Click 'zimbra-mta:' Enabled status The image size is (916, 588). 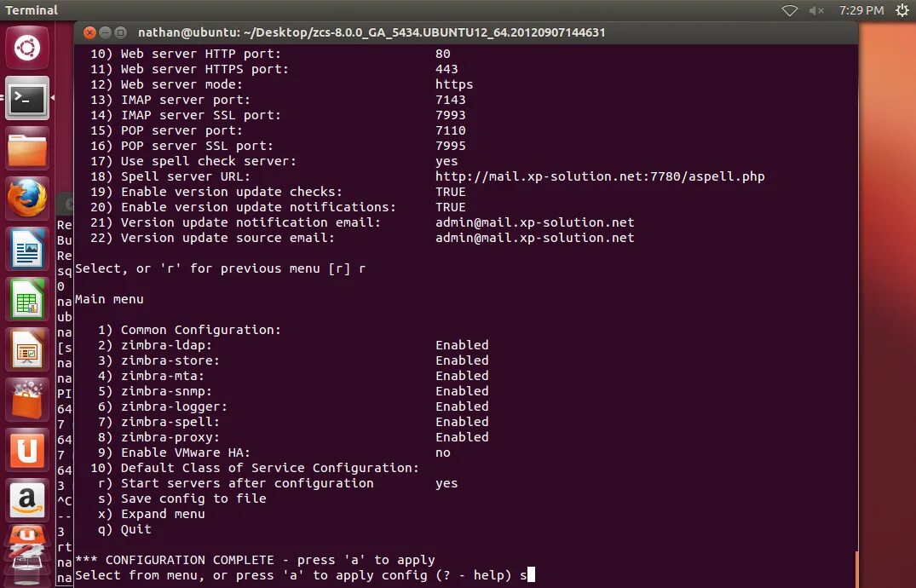462,376
